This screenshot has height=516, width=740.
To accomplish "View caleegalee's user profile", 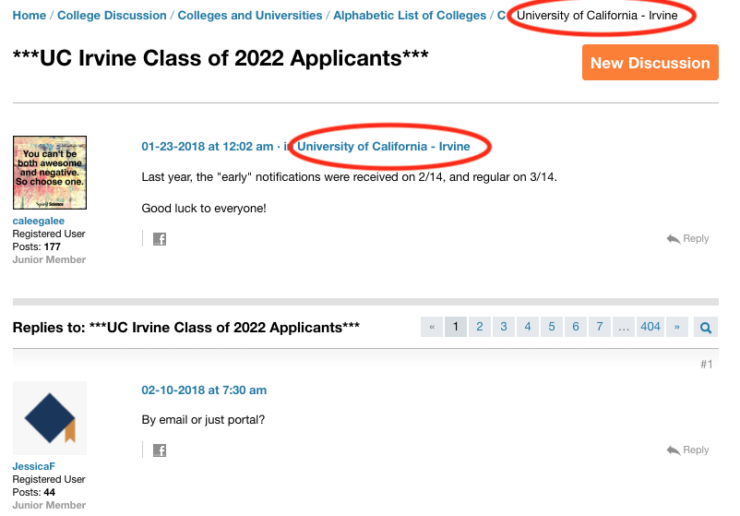I will tap(38, 221).
